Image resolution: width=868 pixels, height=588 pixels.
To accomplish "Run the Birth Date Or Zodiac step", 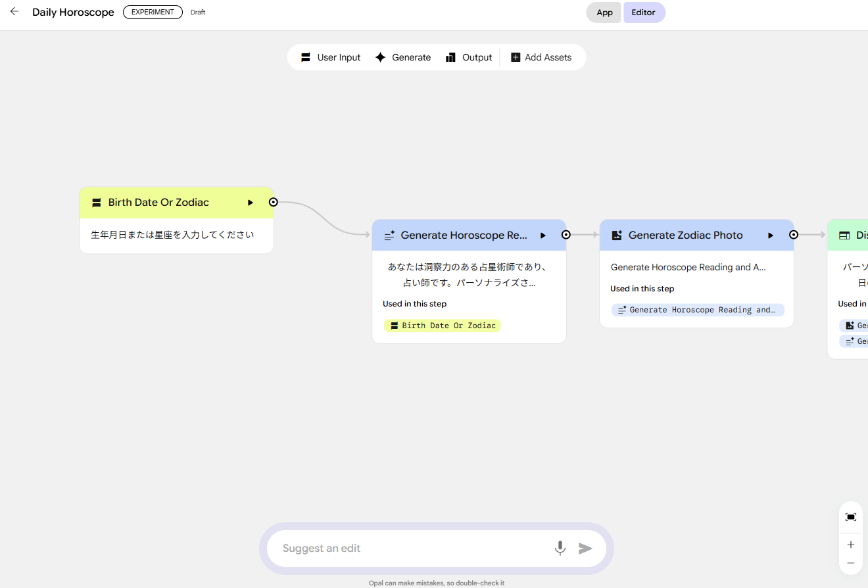I will point(251,203).
